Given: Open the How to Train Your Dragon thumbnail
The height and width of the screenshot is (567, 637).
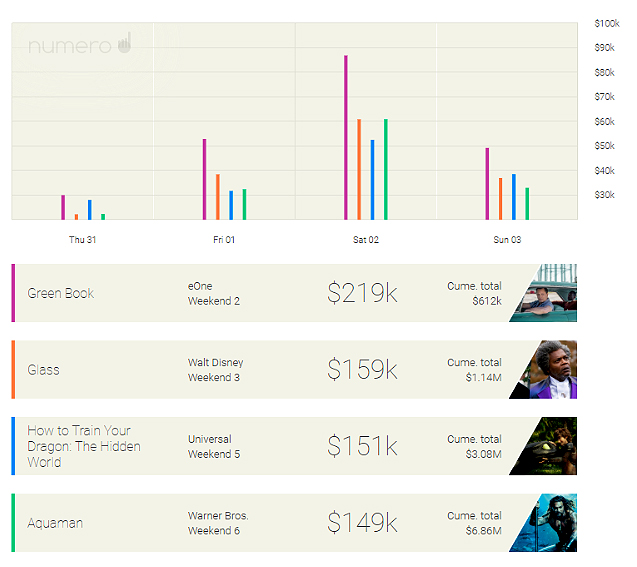Looking at the screenshot, I should [x=548, y=446].
